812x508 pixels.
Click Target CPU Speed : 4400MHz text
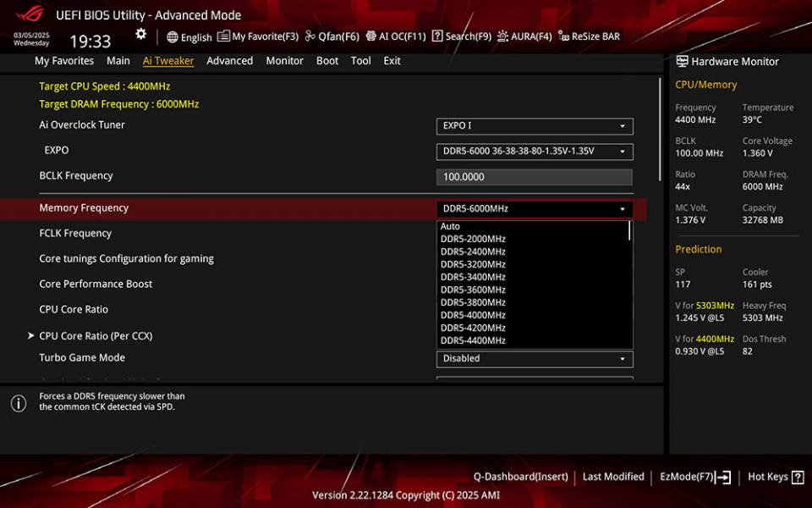[x=105, y=86]
